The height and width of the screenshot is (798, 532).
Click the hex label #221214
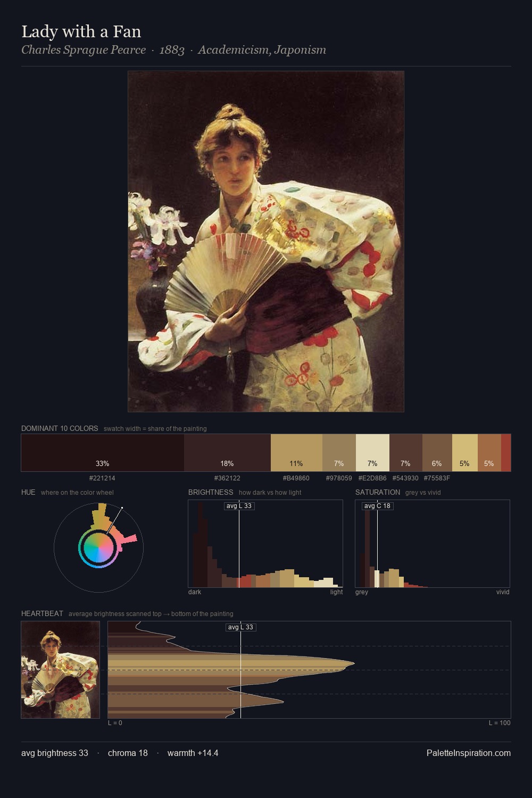(102, 478)
